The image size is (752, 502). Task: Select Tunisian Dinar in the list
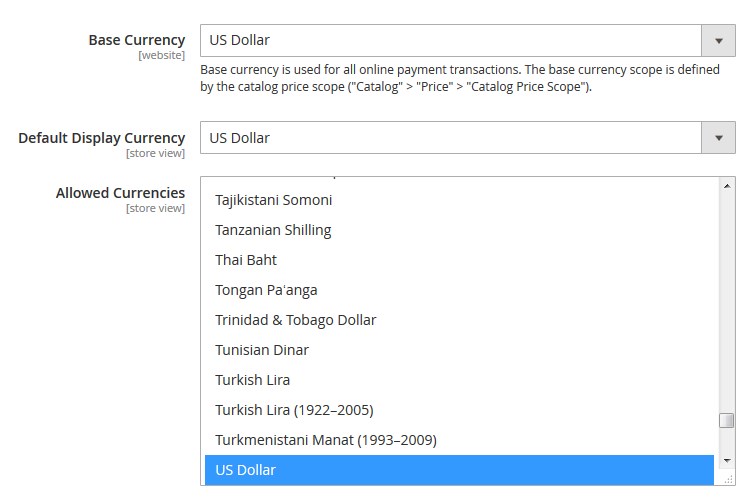coord(459,350)
